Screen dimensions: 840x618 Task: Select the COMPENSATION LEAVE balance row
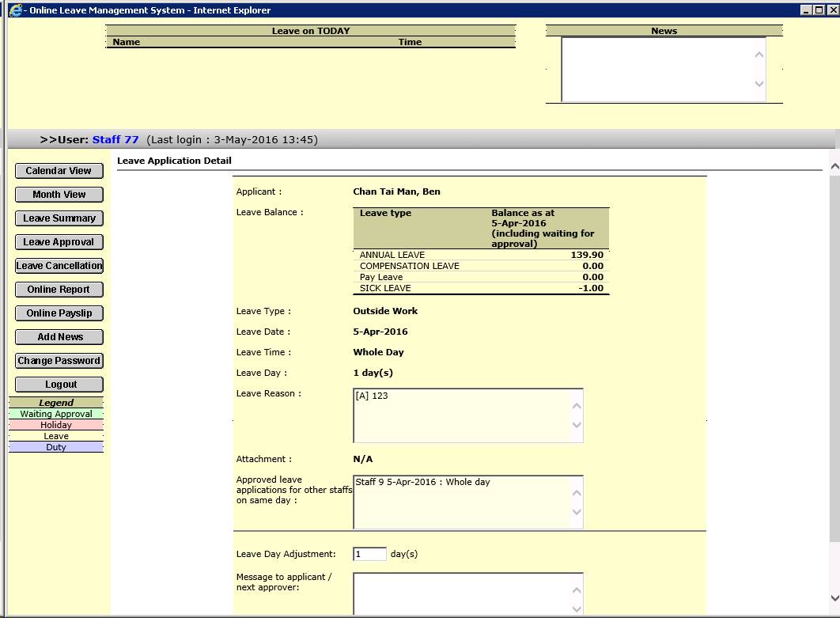(x=481, y=267)
